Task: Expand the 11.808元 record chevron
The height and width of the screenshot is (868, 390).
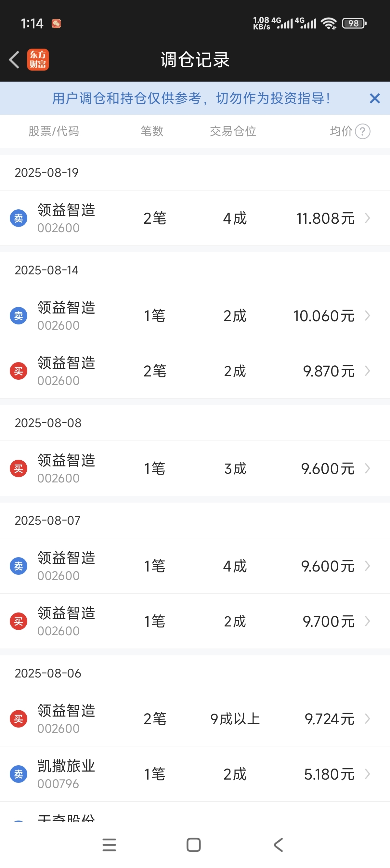Action: [368, 218]
